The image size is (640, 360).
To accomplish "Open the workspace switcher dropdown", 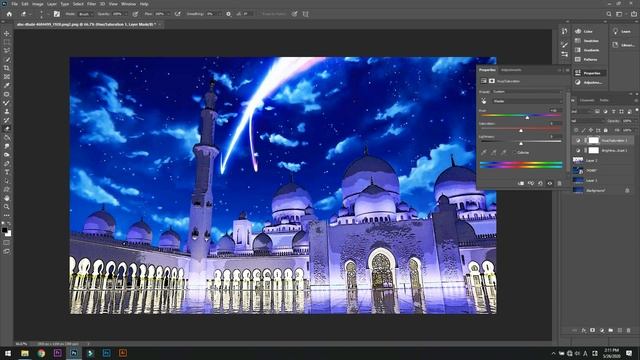I will pyautogui.click(x=620, y=14).
